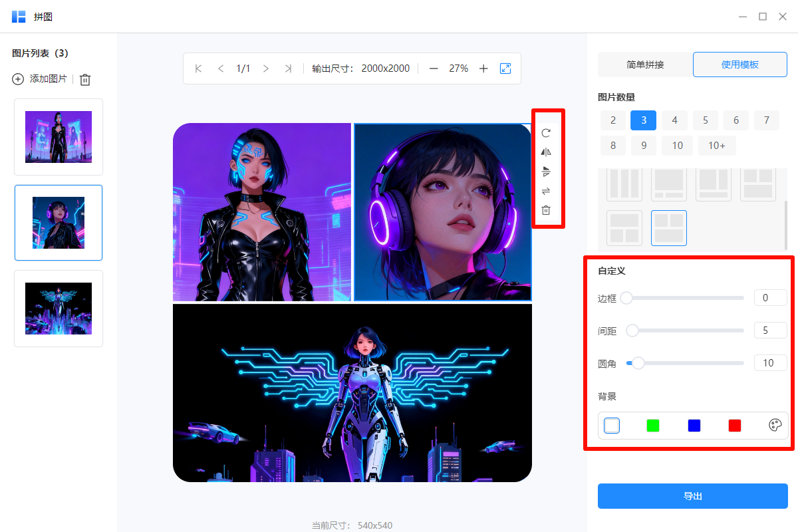Rotate the selected image clockwise
The height and width of the screenshot is (532, 798).
click(545, 132)
